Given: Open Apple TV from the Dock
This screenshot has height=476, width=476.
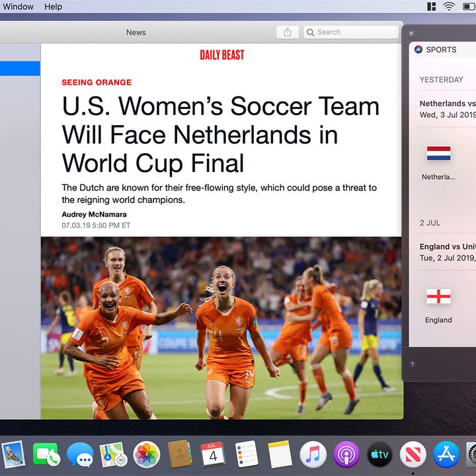Looking at the screenshot, I should tap(379, 454).
